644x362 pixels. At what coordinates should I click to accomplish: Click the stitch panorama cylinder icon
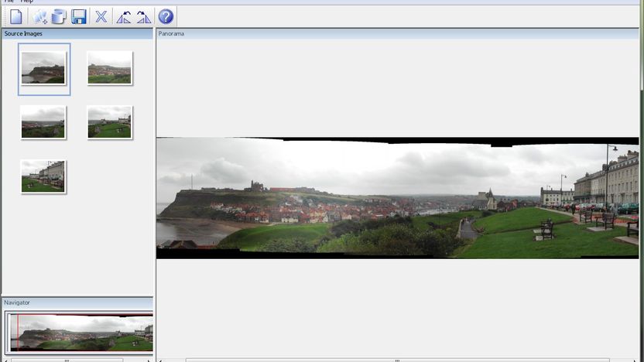59,17
